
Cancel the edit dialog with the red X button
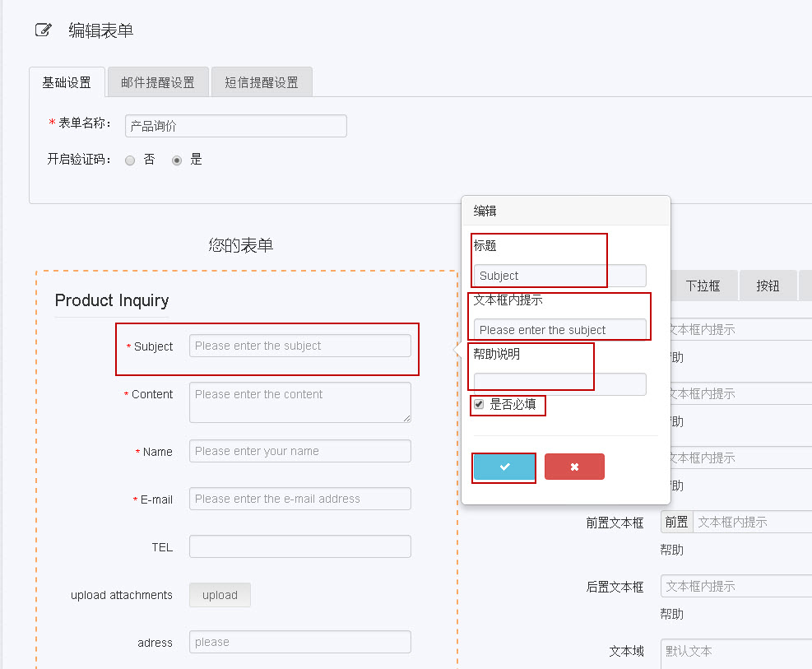click(x=574, y=467)
